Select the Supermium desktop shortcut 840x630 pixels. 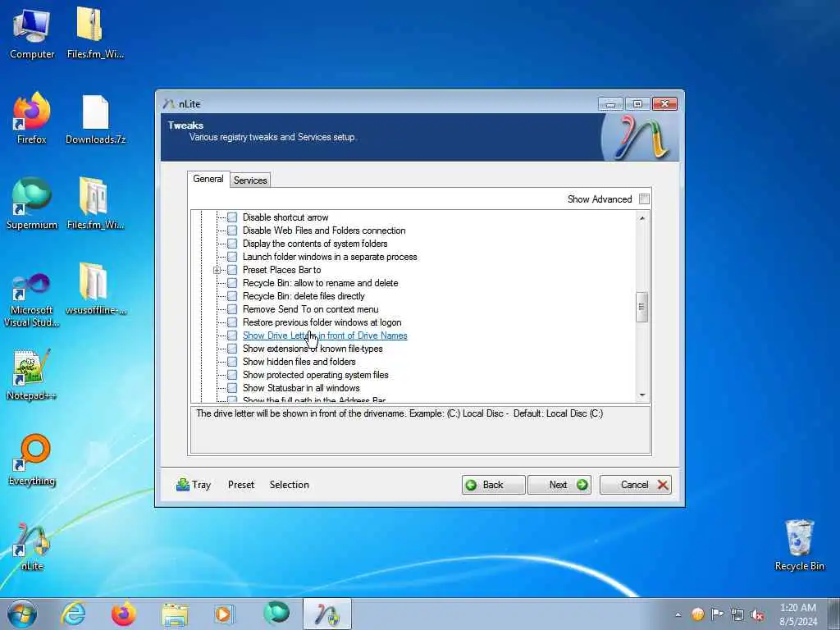(x=32, y=204)
